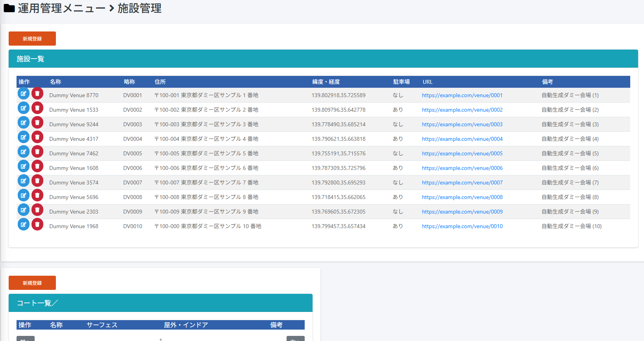Select remark 自動生成ダミー会場 (10)
Screen dimensions: 644x341
[572, 226]
